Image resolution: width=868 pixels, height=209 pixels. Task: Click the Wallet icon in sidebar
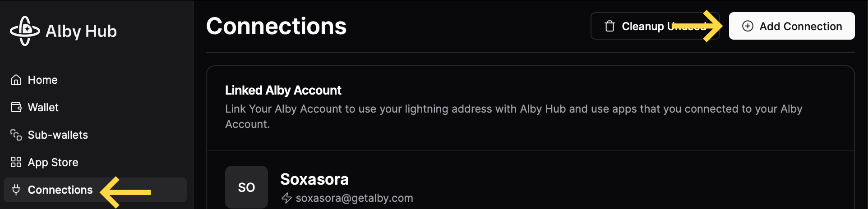click(16, 108)
